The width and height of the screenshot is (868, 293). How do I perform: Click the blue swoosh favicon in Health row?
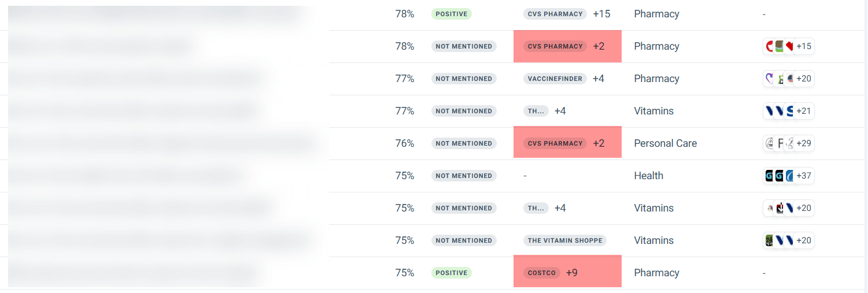[x=789, y=176]
